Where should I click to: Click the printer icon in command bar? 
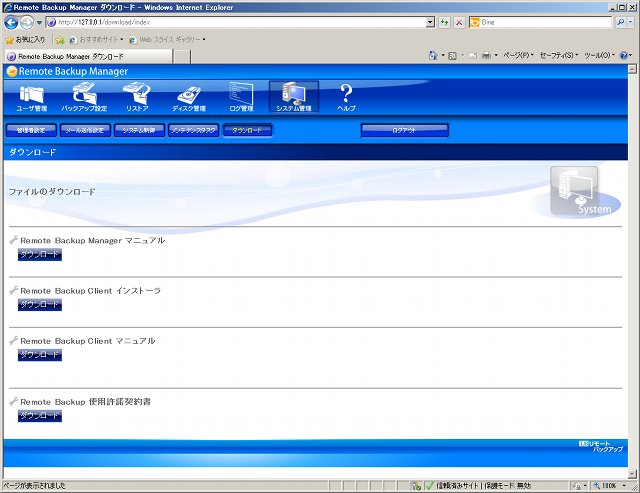[x=486, y=56]
